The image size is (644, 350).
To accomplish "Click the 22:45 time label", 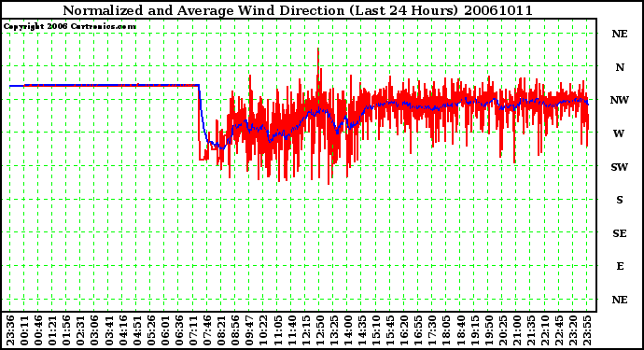I will pyautogui.click(x=559, y=330).
